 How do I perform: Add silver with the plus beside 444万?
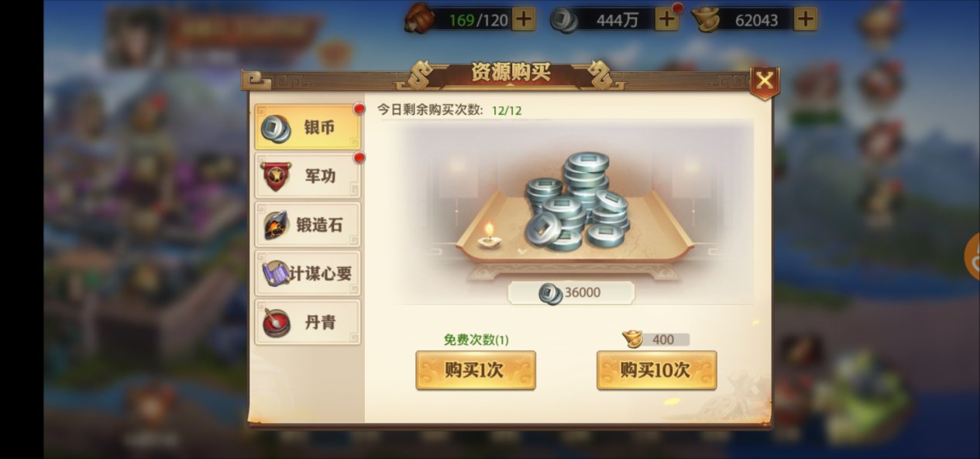[666, 19]
